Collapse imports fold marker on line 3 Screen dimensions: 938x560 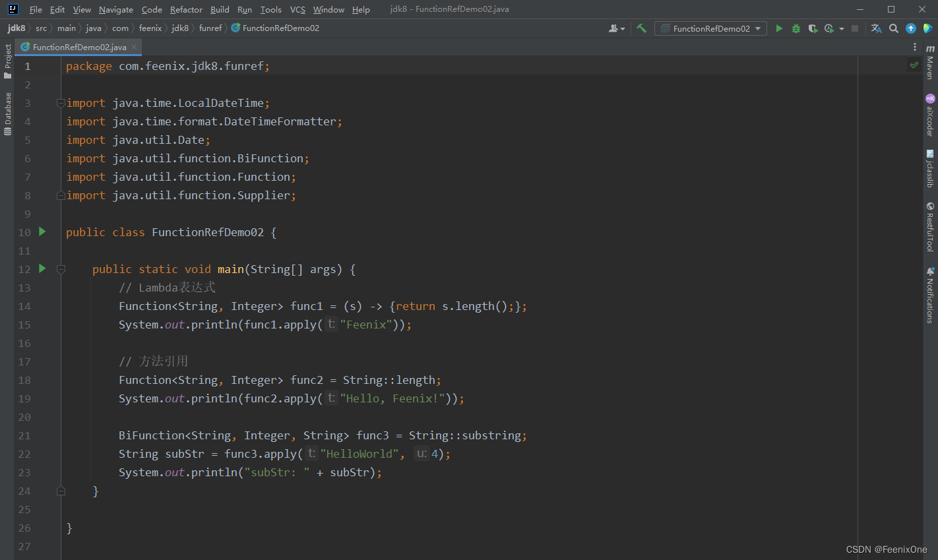pyautogui.click(x=61, y=103)
